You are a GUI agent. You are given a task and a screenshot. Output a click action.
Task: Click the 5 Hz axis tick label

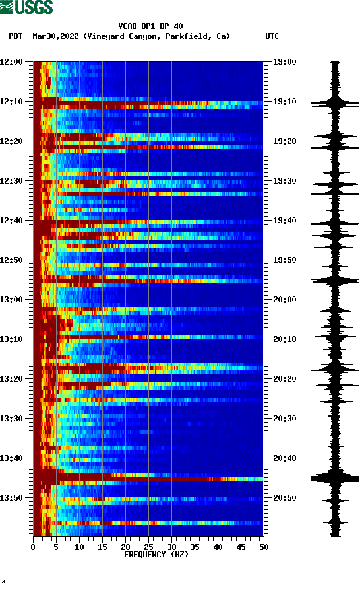click(x=56, y=547)
